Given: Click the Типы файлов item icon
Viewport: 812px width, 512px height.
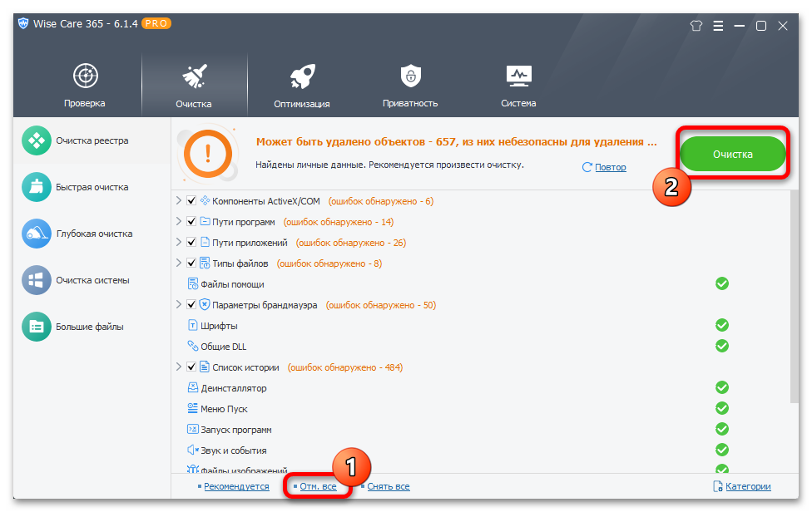Looking at the screenshot, I should pyautogui.click(x=205, y=263).
